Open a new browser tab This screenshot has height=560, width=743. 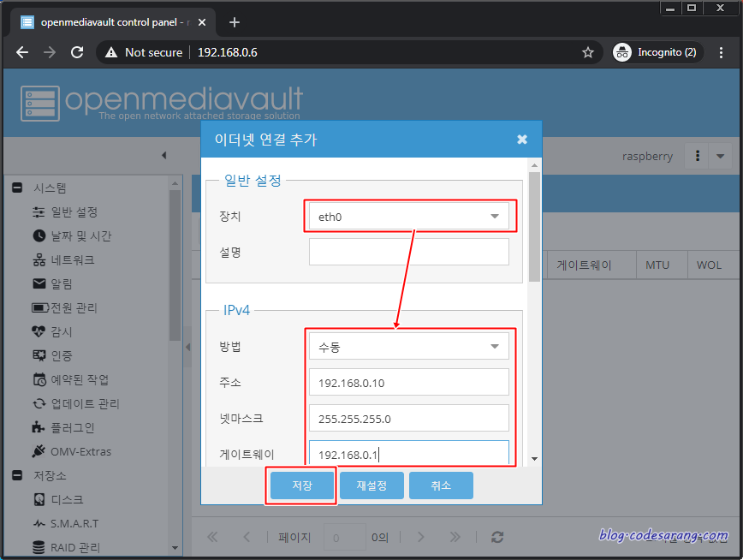point(234,22)
